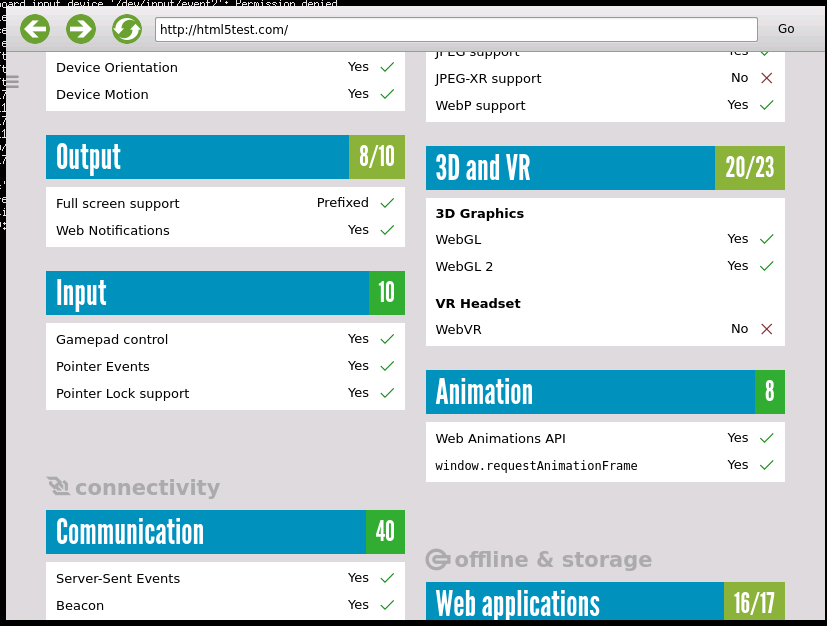827x626 pixels.
Task: Click the green checkmark for WebGL 2
Action: point(767,266)
